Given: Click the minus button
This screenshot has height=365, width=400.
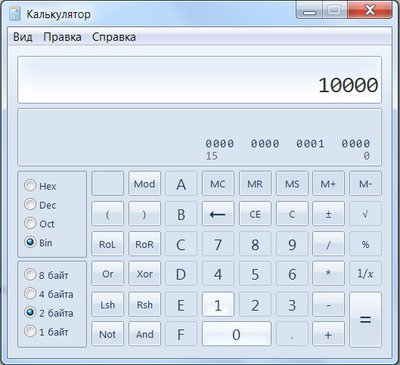Looking at the screenshot, I should point(328,305).
